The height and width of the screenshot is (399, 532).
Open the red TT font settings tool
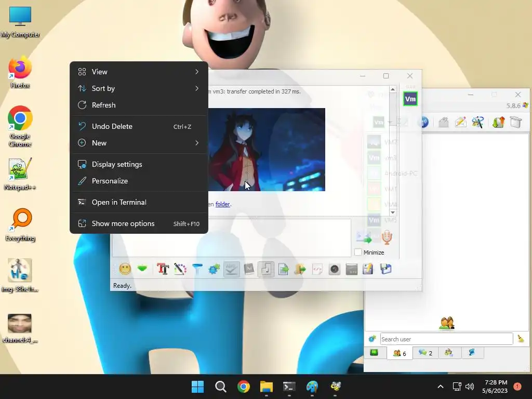[x=163, y=269]
